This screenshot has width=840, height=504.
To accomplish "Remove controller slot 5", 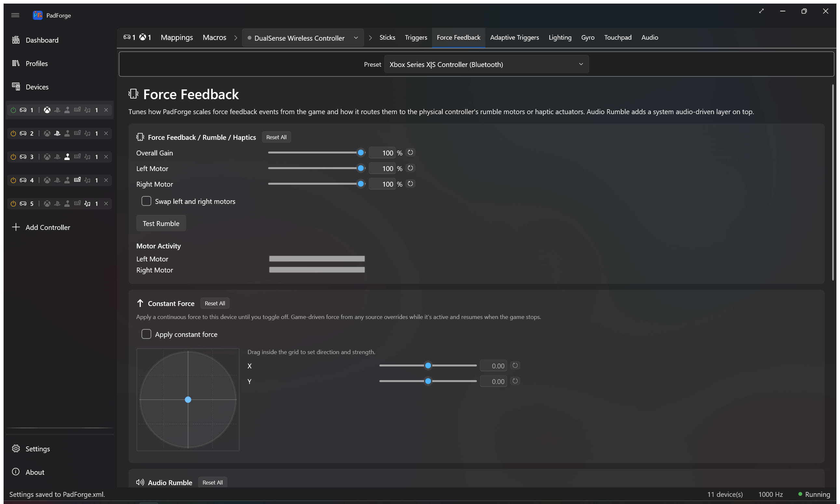I will [x=106, y=204].
